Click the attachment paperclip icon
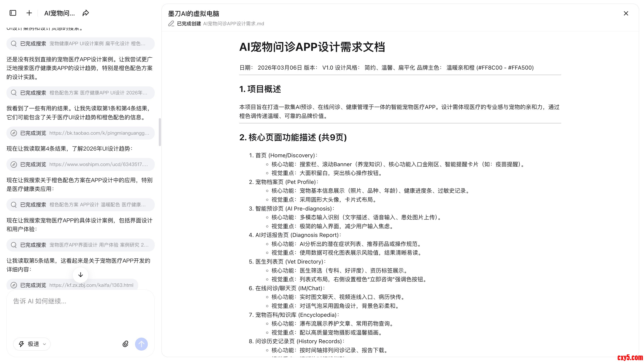This screenshot has height=362, width=644. (125, 344)
